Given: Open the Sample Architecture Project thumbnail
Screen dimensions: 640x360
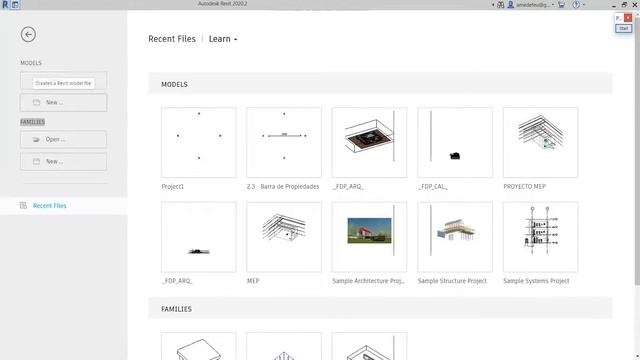Looking at the screenshot, I should 369,237.
